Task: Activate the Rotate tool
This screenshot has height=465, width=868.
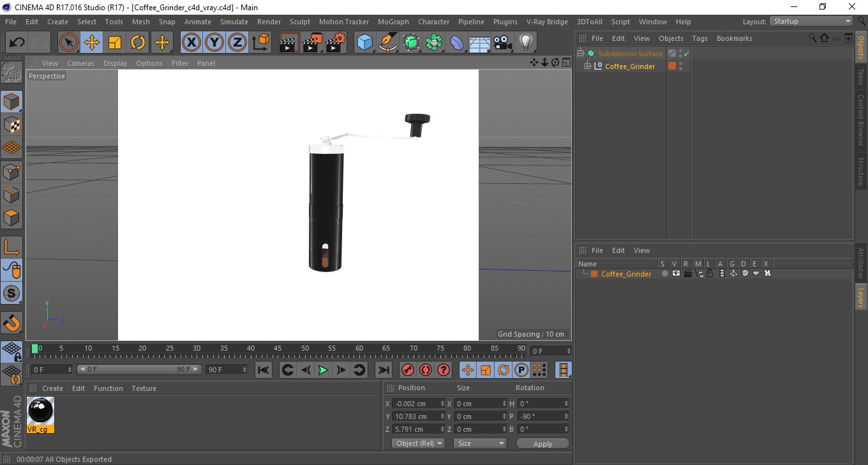Action: 138,43
